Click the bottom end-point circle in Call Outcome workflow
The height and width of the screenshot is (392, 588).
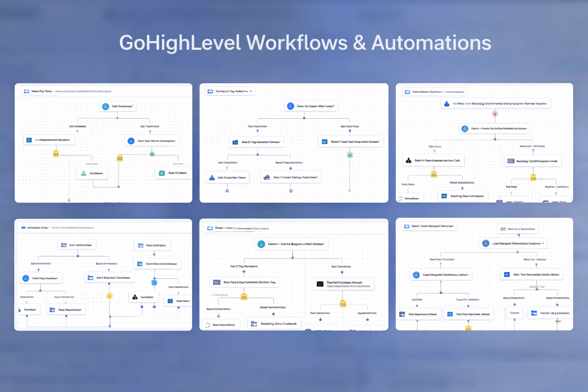click(x=69, y=200)
